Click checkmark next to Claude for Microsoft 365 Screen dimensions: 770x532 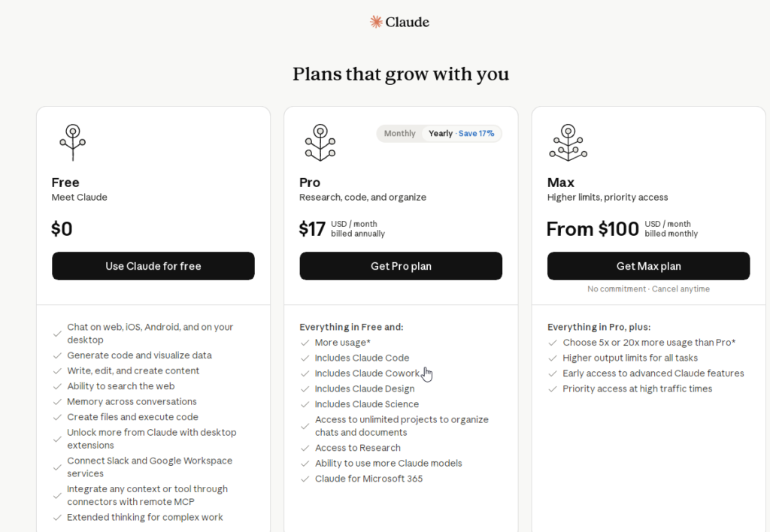305,479
